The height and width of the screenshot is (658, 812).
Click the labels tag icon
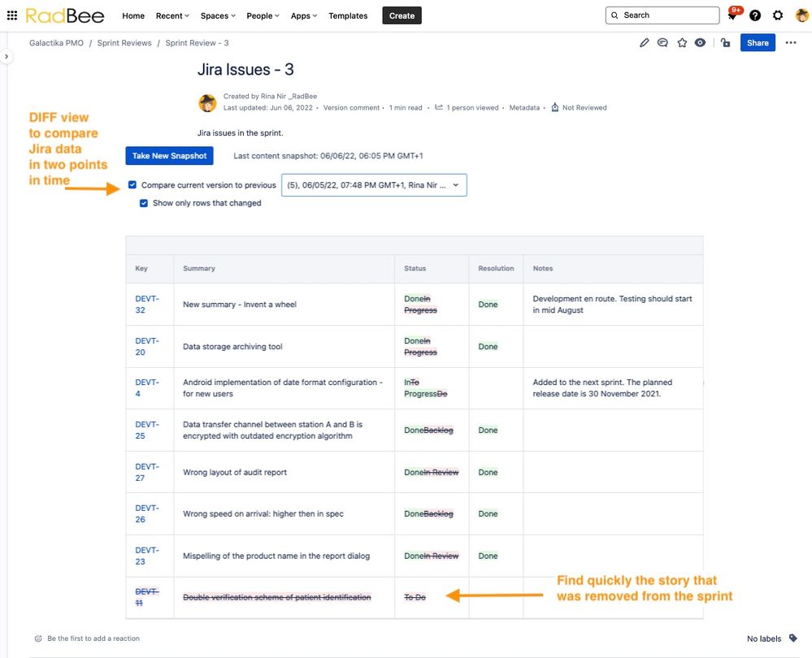(792, 638)
